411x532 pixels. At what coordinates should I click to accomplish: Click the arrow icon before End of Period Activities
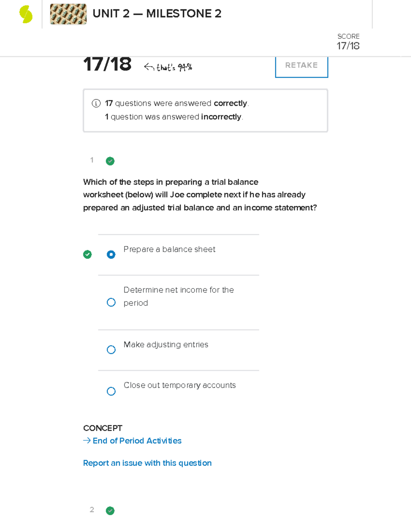86,441
